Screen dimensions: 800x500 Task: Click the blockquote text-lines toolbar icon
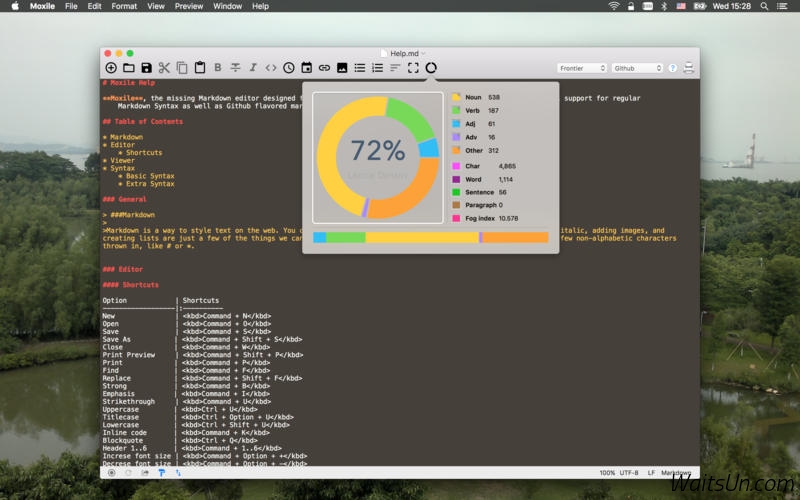click(x=395, y=68)
